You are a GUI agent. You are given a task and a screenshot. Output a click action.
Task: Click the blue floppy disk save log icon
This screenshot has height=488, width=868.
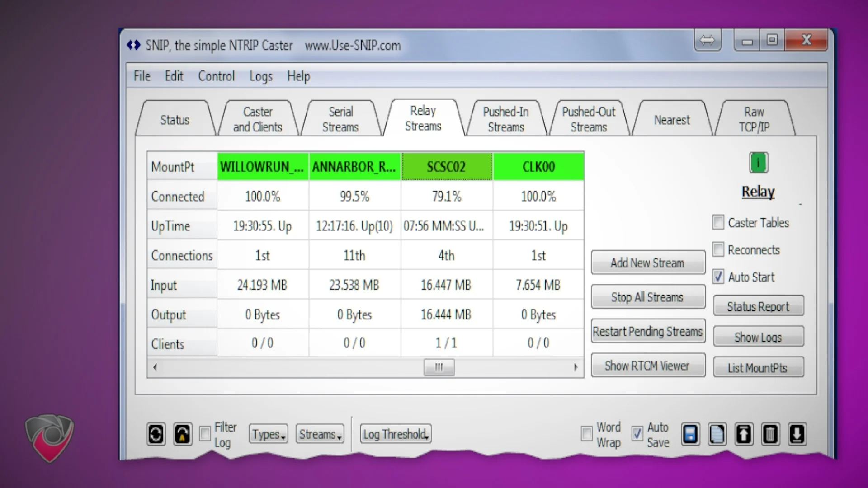point(690,434)
